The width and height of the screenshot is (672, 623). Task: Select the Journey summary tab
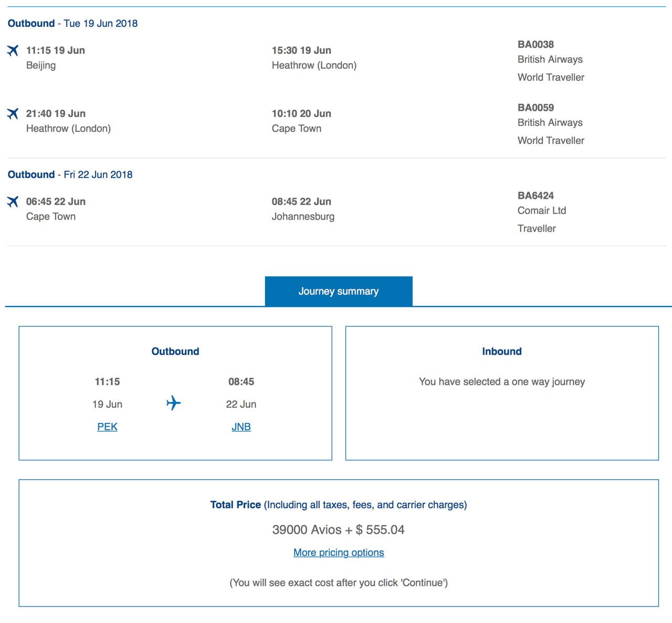(339, 291)
